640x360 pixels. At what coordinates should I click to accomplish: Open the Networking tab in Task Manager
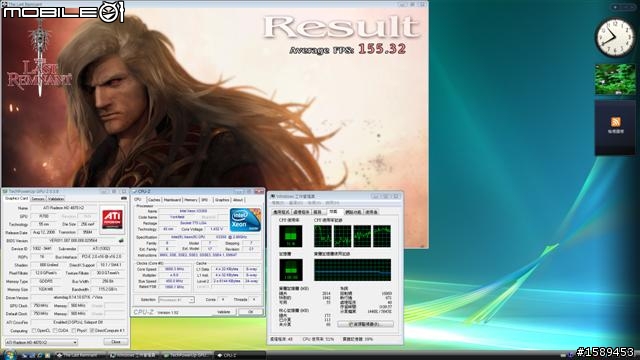pos(353,212)
